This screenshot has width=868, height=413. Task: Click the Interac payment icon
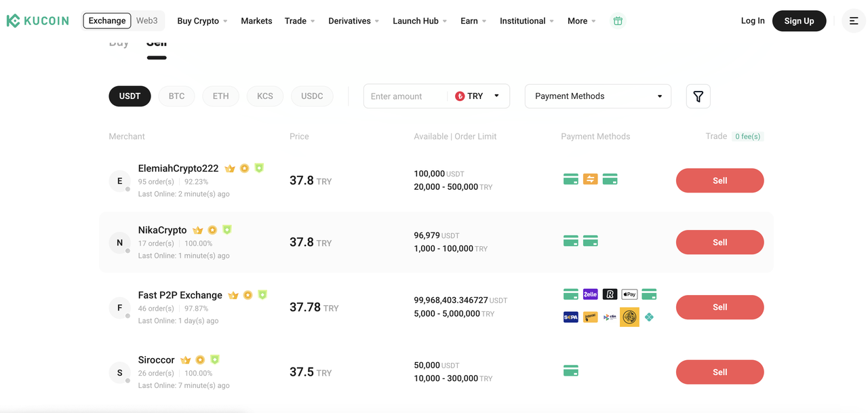coord(590,317)
